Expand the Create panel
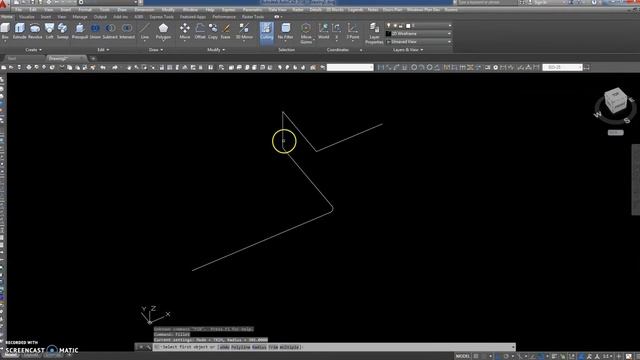 pyautogui.click(x=33, y=50)
